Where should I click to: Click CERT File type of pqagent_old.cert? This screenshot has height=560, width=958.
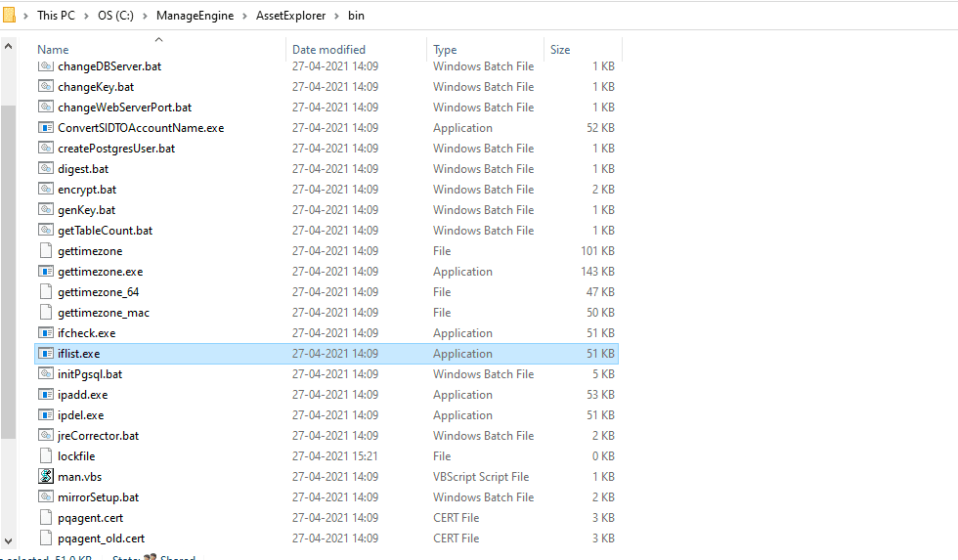tap(456, 538)
